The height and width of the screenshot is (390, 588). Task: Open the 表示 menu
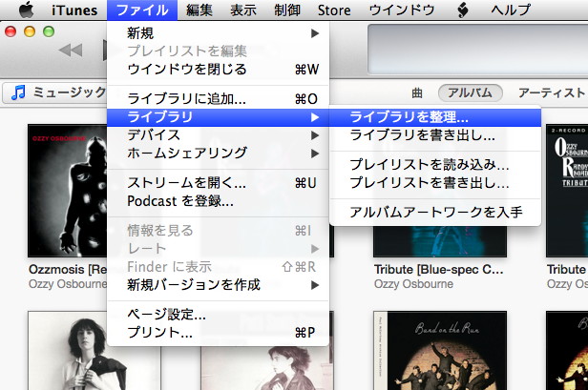coord(243,10)
